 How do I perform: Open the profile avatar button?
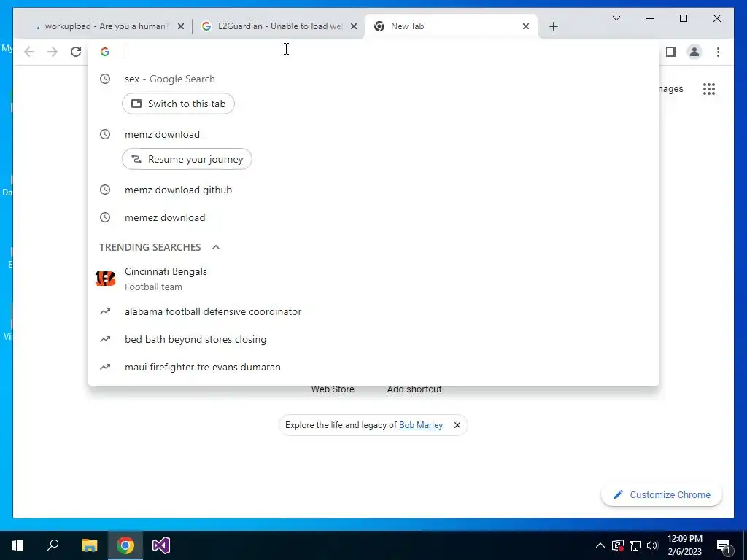[694, 52]
